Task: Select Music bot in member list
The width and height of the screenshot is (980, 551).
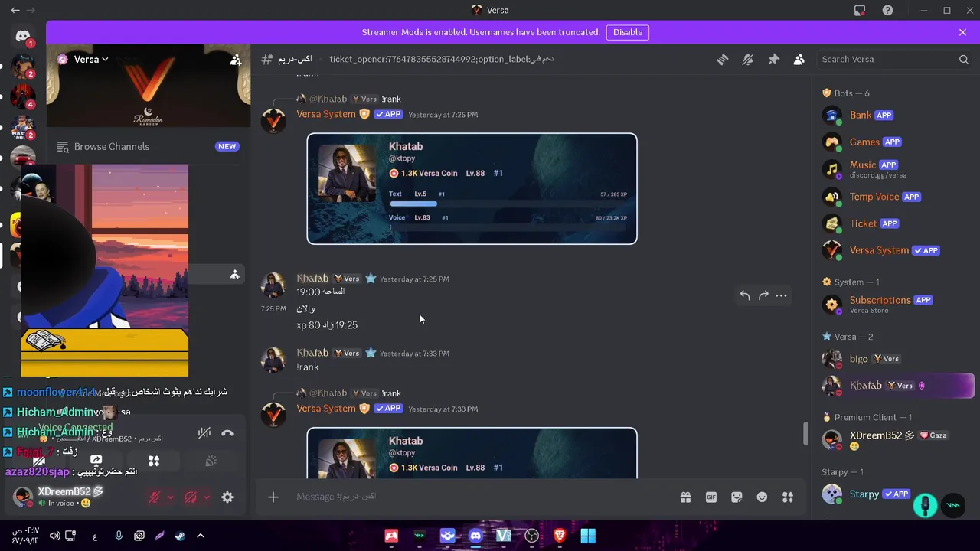Action: coord(894,169)
